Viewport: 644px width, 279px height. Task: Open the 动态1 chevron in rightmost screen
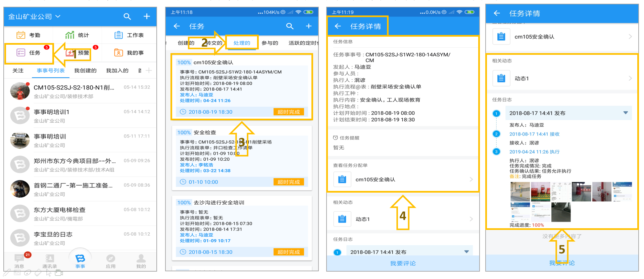tap(630, 78)
